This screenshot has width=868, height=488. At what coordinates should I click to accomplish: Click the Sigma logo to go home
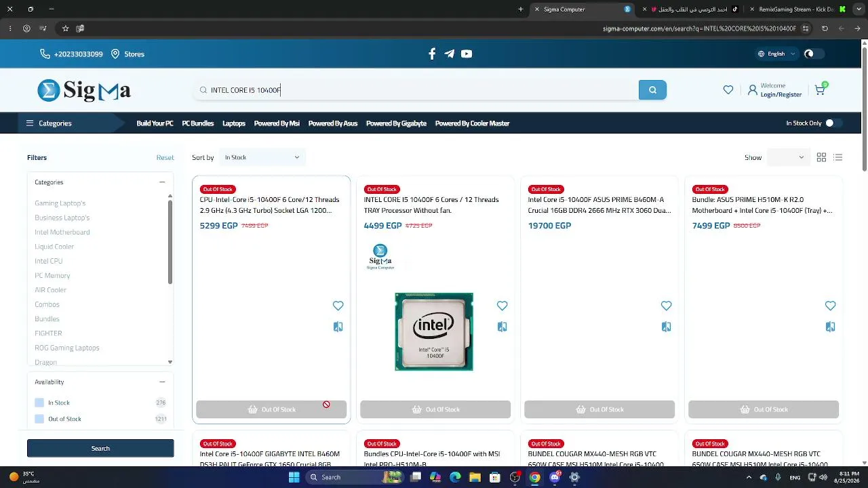pos(84,90)
